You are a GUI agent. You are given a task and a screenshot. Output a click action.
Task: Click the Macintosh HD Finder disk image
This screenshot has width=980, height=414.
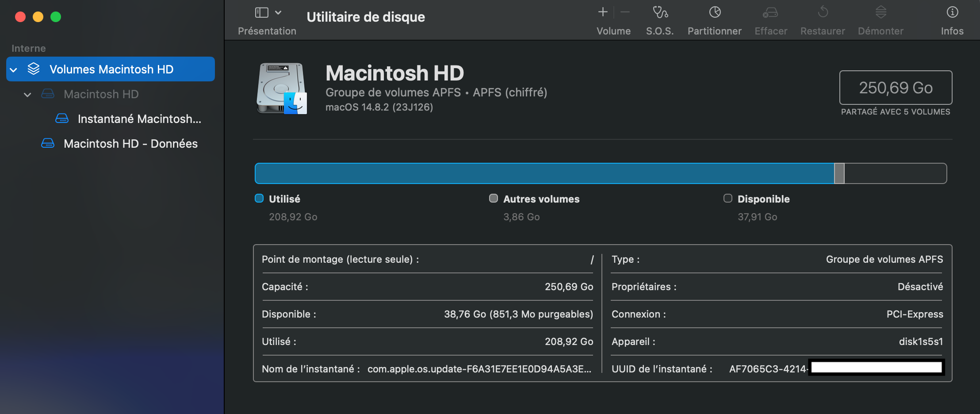[x=282, y=88]
